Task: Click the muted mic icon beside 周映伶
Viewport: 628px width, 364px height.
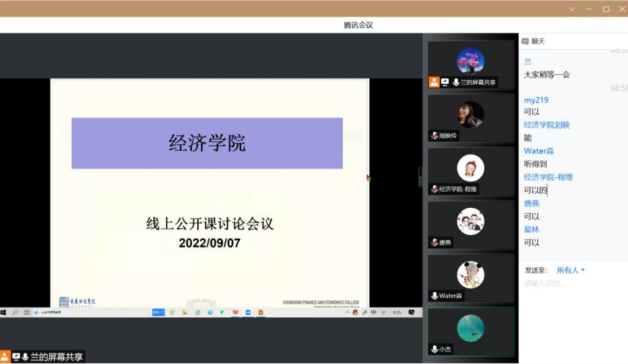Action: point(434,136)
